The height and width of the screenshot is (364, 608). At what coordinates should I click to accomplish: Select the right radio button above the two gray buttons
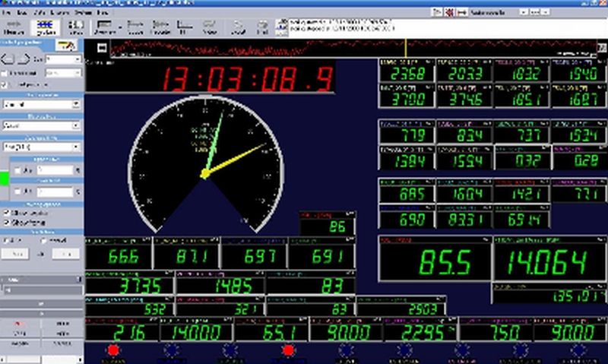pos(44,241)
